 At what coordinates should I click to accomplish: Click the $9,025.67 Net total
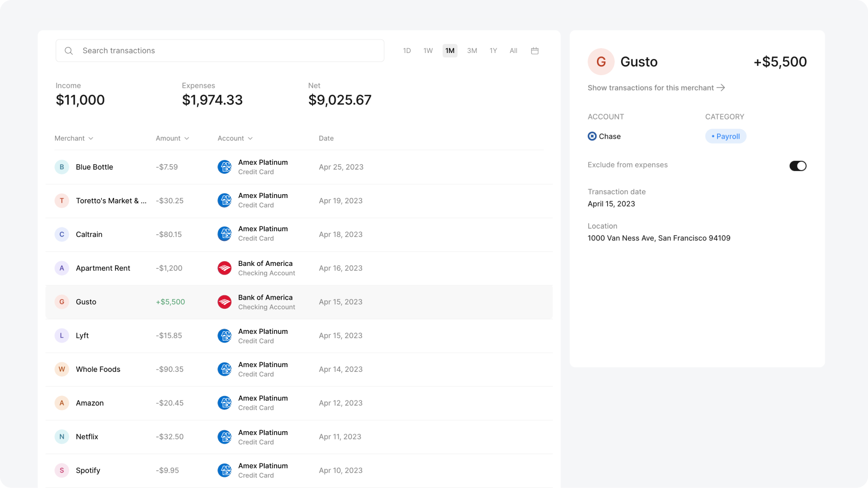[340, 100]
